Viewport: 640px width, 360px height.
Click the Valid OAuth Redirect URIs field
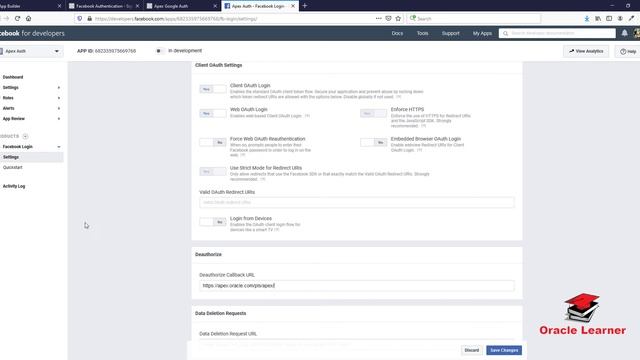click(x=357, y=202)
